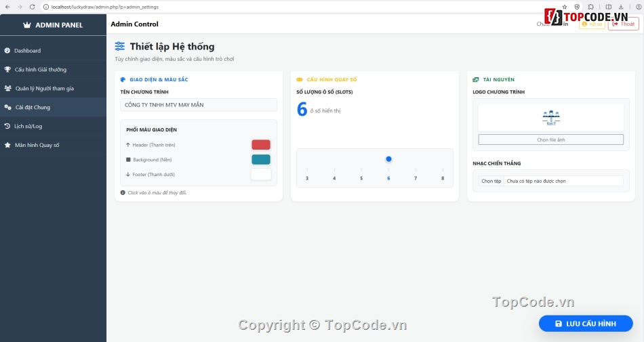Click the history icon for Lịch sử/Log
The height and width of the screenshot is (342, 644).
point(7,126)
